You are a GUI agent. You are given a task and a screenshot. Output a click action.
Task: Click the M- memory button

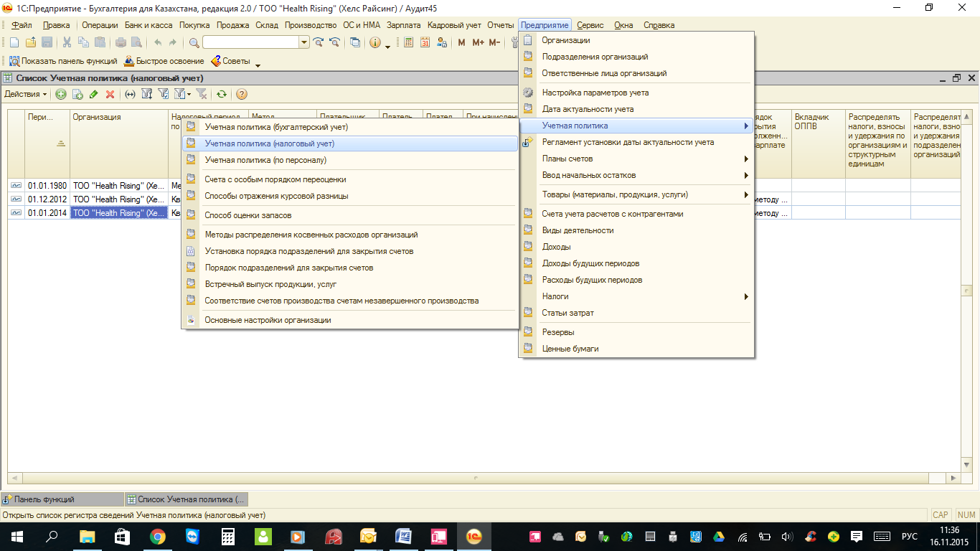494,42
